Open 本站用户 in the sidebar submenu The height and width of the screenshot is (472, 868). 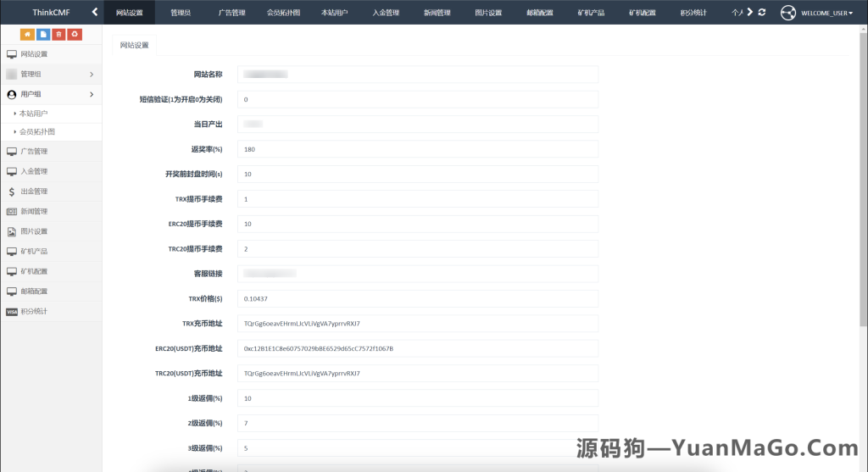[33, 114]
